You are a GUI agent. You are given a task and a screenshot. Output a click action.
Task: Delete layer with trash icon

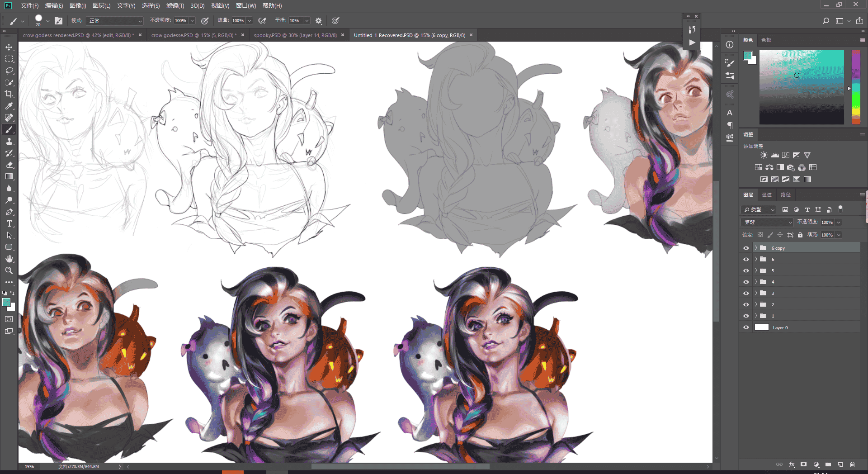click(x=852, y=465)
